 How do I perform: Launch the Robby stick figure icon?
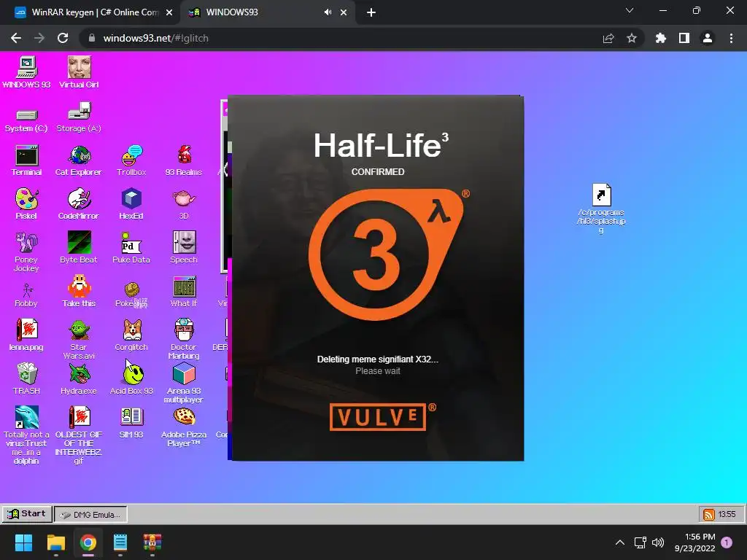tap(26, 295)
